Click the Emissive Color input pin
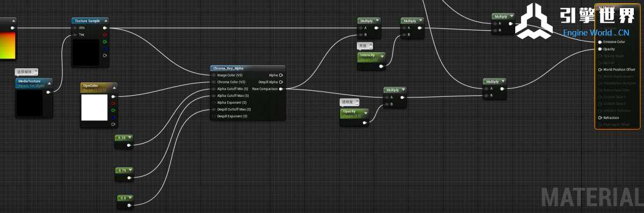Viewport: 644px width, 213px height. (600, 41)
